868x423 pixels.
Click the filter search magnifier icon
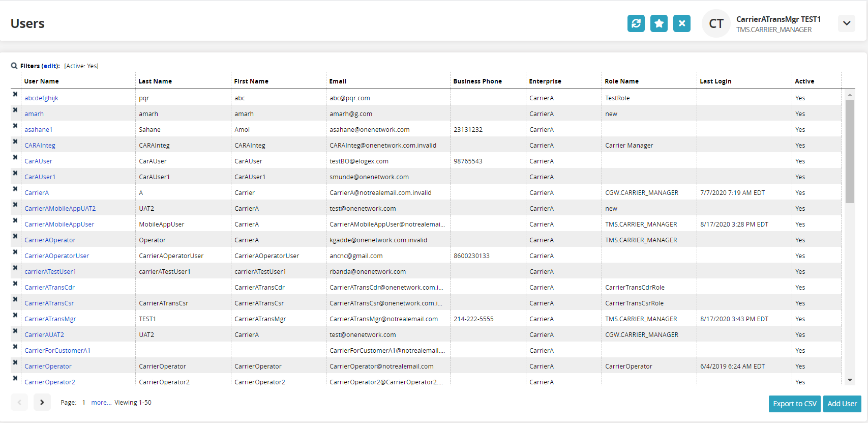click(14, 66)
